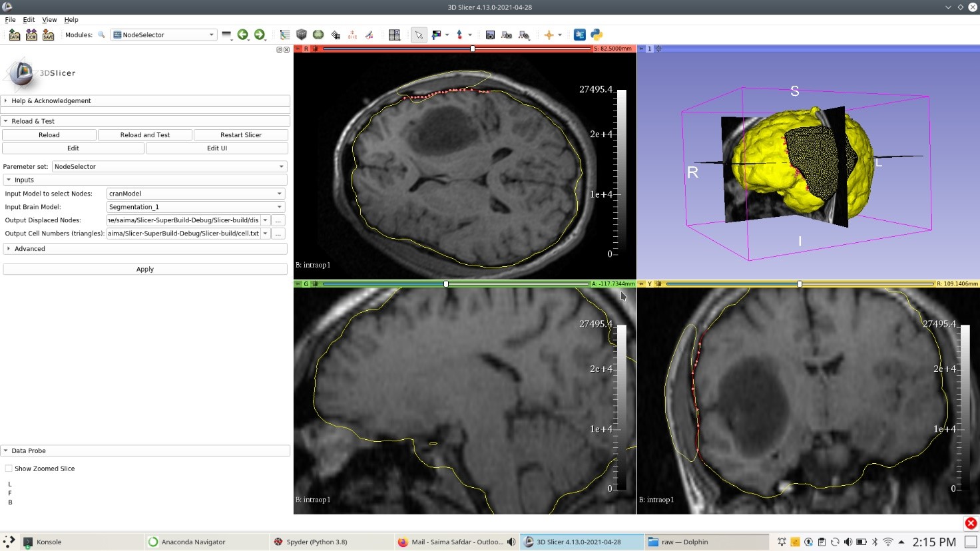The width and height of the screenshot is (980, 551).
Task: Open the Input Brain Model dropdown
Action: pos(196,207)
